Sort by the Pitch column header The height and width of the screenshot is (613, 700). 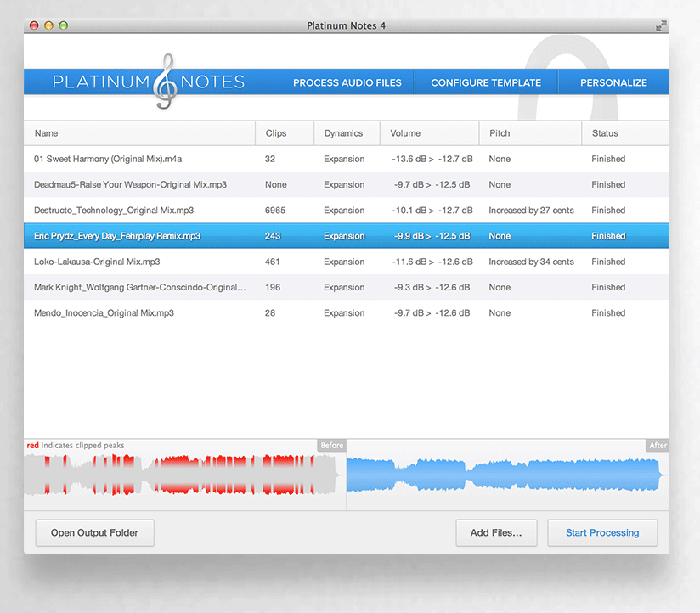[x=530, y=133]
